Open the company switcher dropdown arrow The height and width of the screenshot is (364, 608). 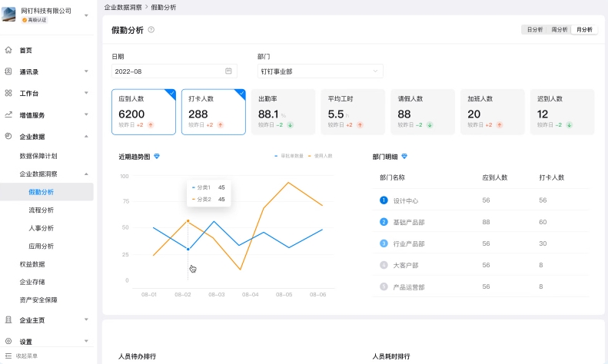click(86, 15)
